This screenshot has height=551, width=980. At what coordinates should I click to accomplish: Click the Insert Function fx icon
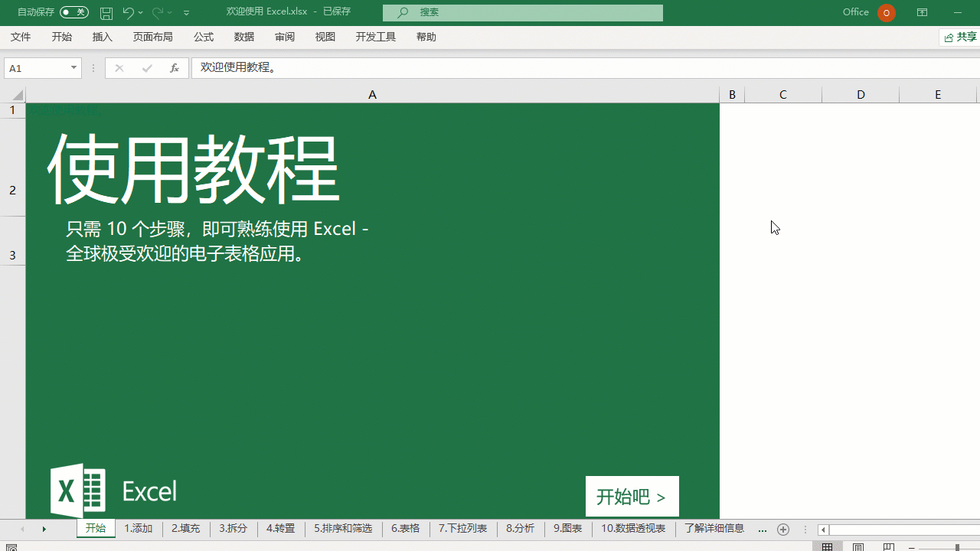[175, 68]
